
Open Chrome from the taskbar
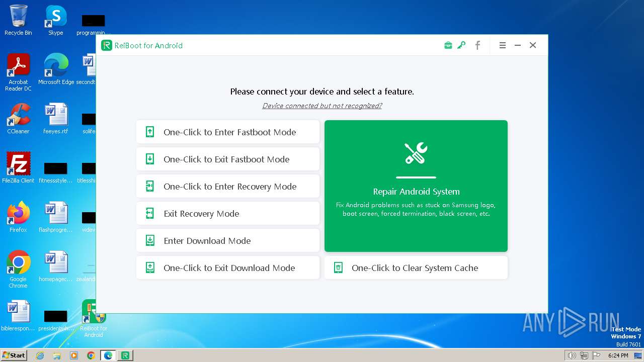[x=91, y=355]
